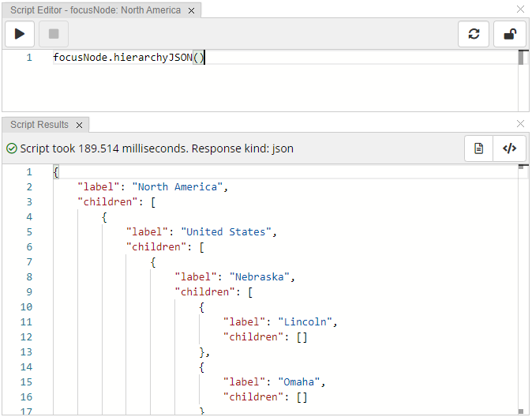This screenshot has height=417, width=532.
Task: Close the Script Results tab
Action: pyautogui.click(x=80, y=125)
